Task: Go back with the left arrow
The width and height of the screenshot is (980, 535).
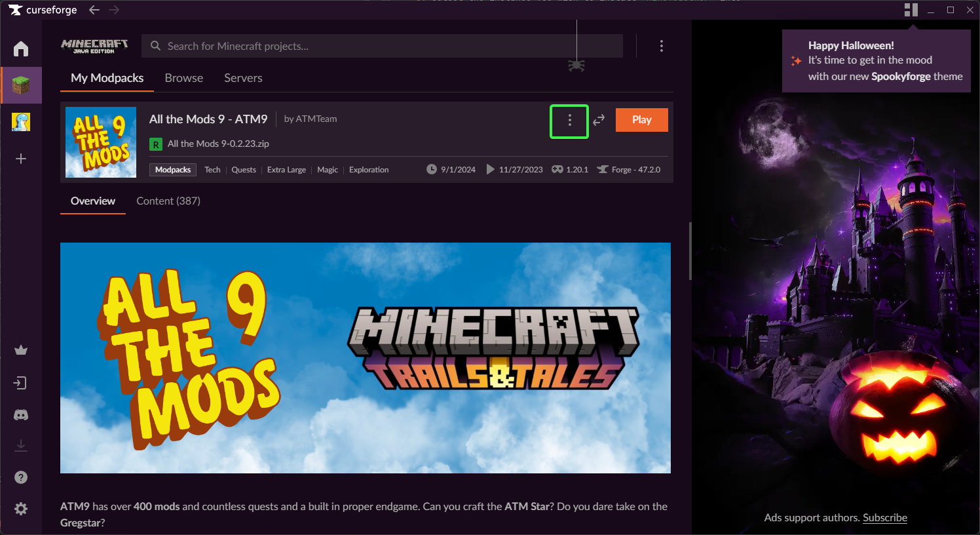Action: (94, 10)
